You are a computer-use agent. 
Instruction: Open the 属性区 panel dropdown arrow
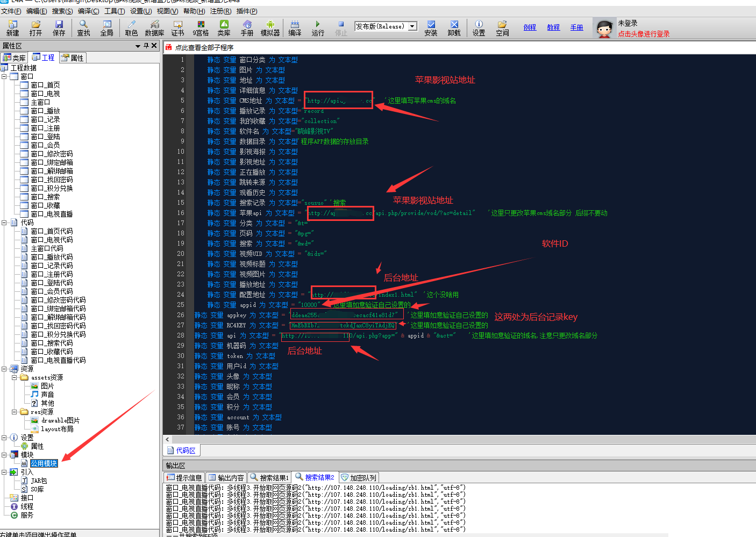coord(138,46)
